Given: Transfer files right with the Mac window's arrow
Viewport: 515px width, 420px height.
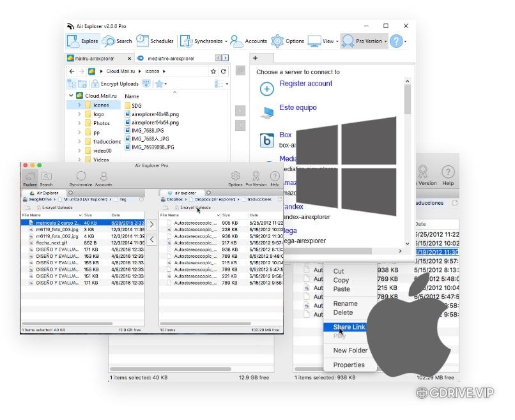Looking at the screenshot, I should click(151, 225).
